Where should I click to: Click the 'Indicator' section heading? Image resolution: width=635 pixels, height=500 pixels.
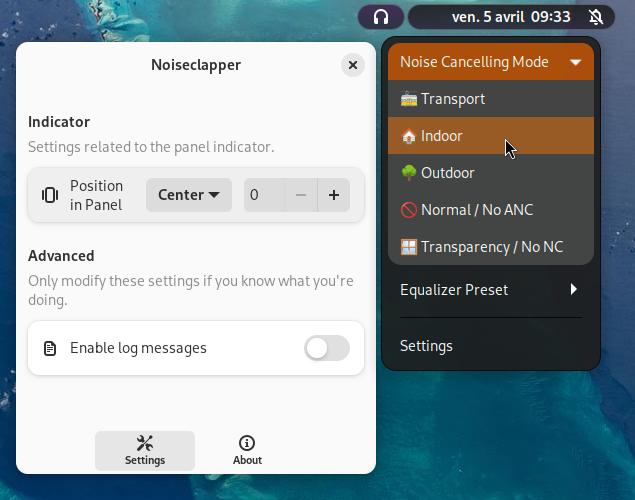[x=59, y=122]
